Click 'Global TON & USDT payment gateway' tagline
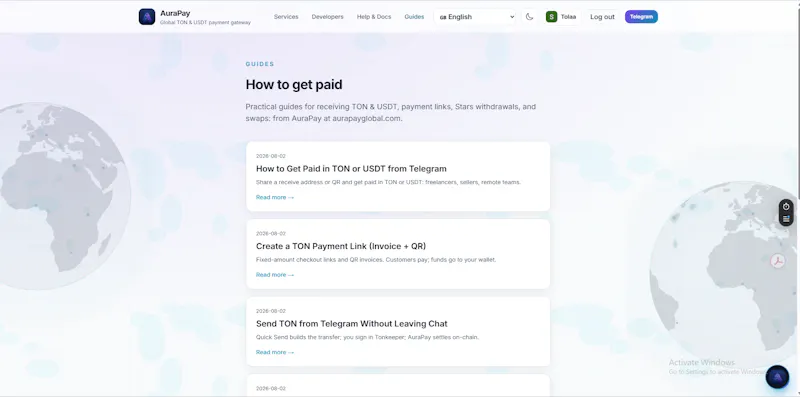 (x=205, y=22)
